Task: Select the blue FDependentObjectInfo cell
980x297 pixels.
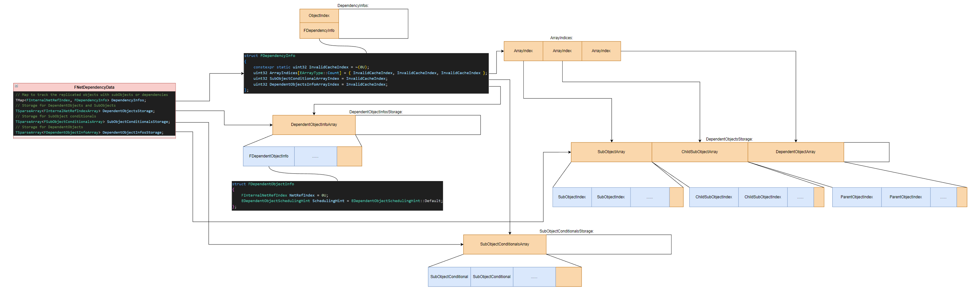Action: click(x=269, y=156)
